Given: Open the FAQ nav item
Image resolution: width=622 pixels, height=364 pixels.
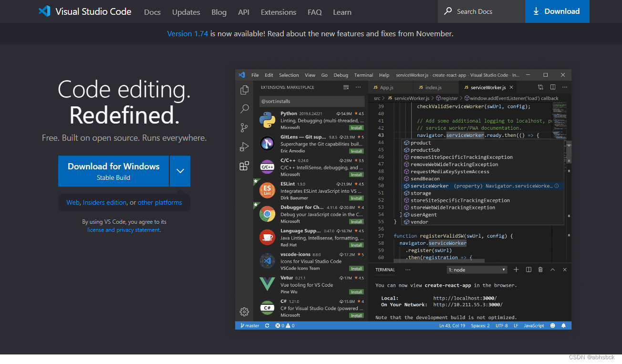Looking at the screenshot, I should tap(315, 12).
